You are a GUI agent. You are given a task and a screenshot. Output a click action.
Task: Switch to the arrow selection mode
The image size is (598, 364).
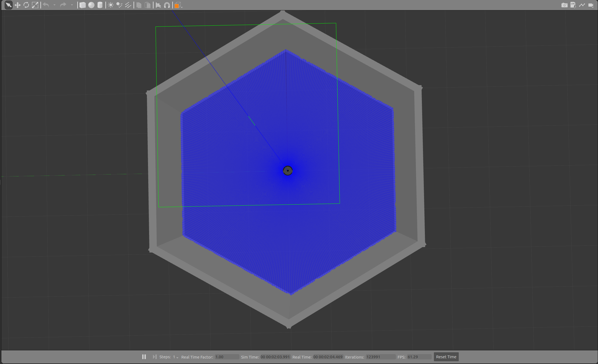point(8,5)
